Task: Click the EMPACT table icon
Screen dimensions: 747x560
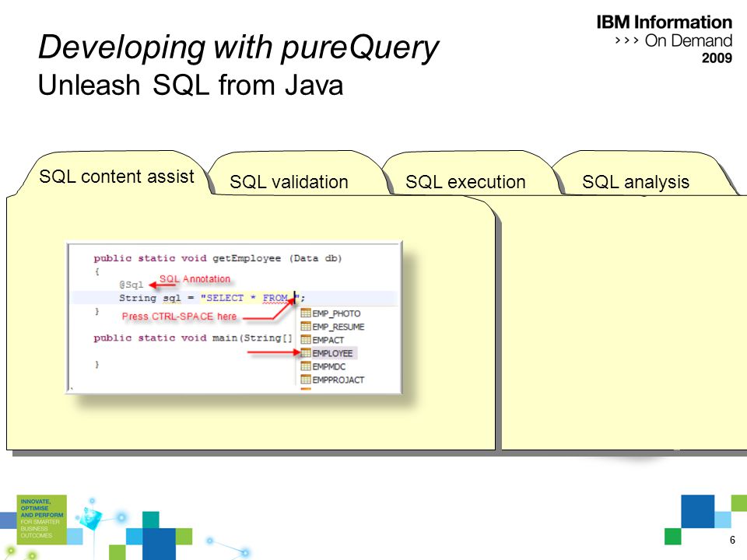Action: click(x=306, y=340)
